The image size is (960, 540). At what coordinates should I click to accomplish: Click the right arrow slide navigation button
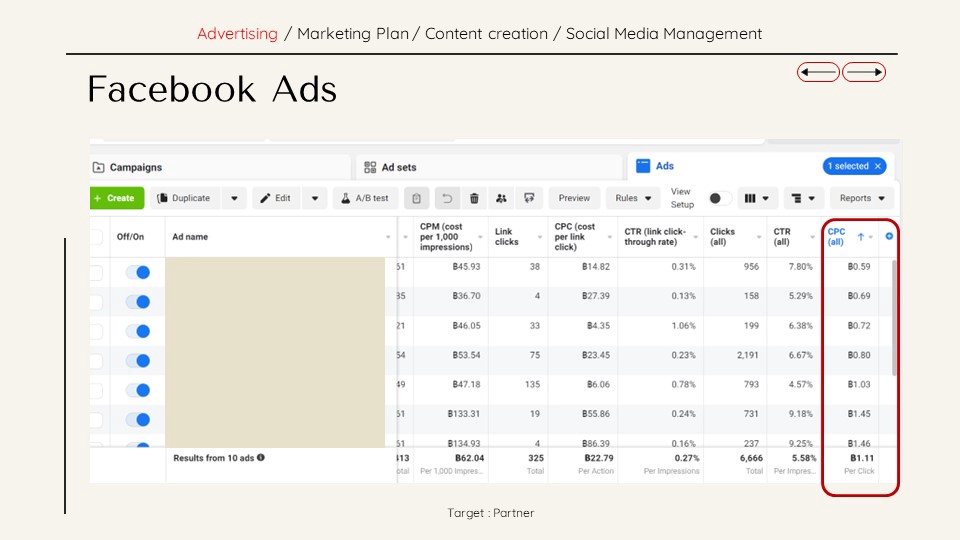tap(864, 72)
